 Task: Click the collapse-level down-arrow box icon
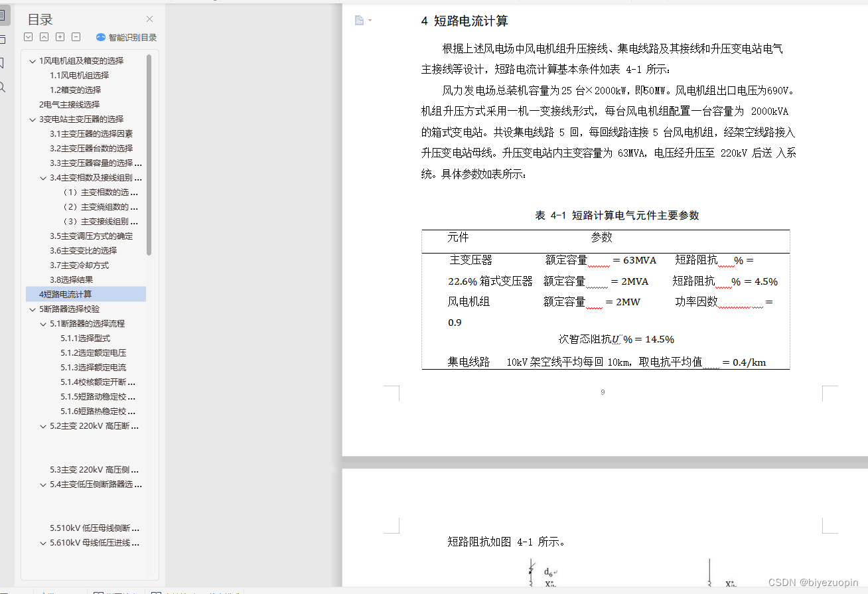point(28,37)
